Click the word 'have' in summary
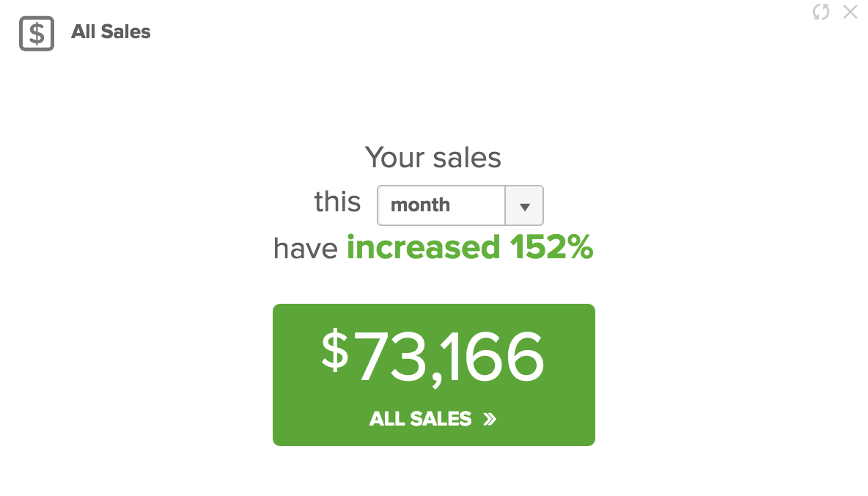 point(305,248)
